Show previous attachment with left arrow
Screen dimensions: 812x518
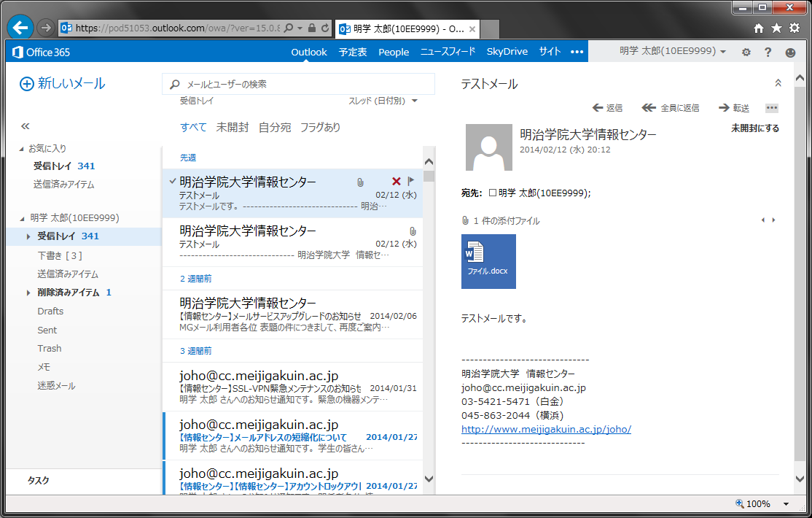[763, 220]
